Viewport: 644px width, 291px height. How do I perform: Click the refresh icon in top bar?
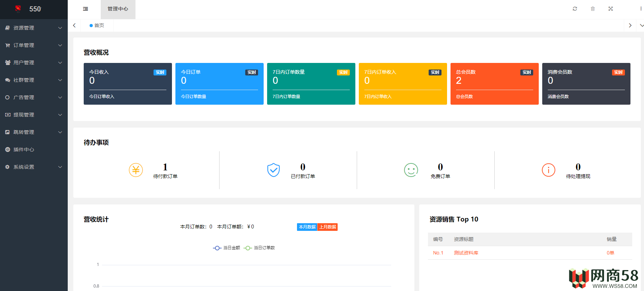(575, 9)
